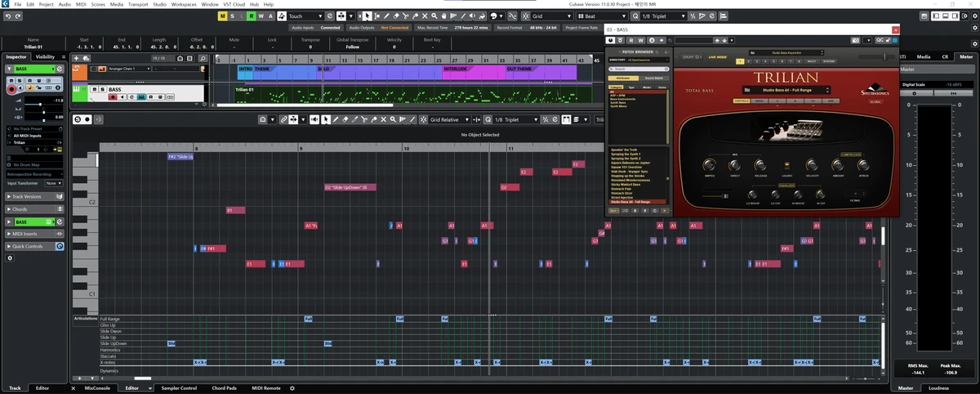Toggle global Write W automation button
Screen dimensions: 980x394
pos(261,16)
